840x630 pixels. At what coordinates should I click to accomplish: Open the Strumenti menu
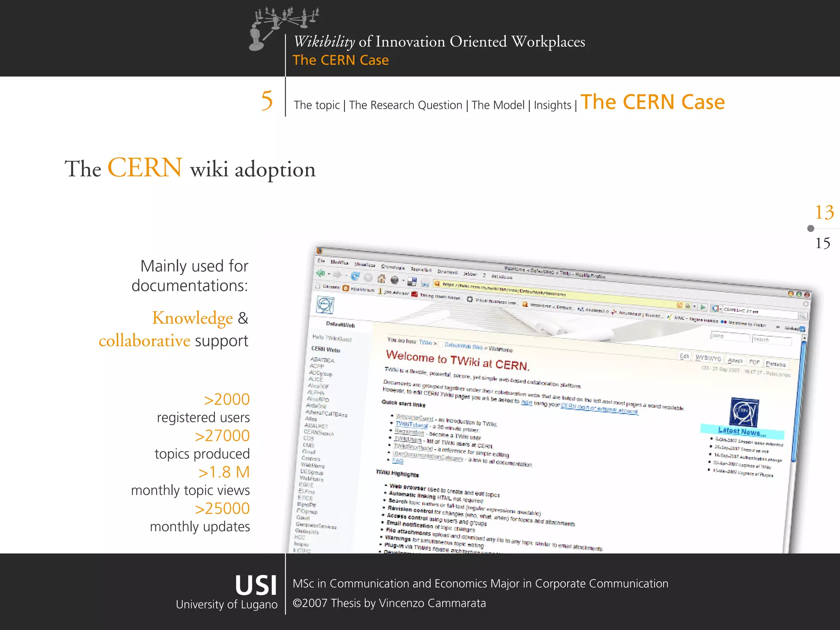tap(447, 272)
